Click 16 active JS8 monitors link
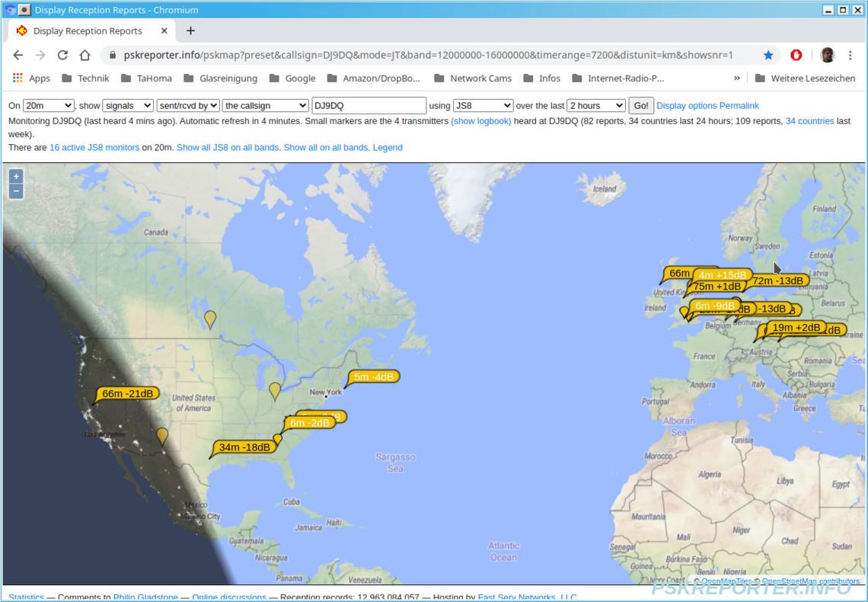868x602 pixels. (94, 147)
